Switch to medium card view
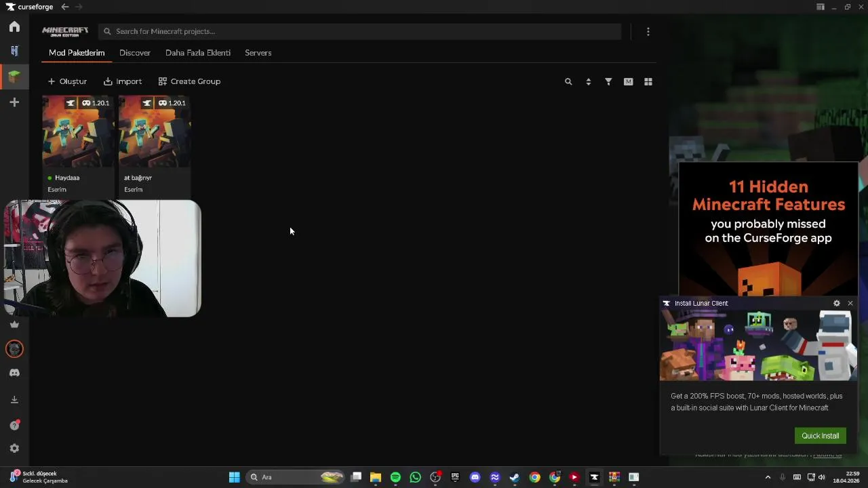The image size is (868, 488). (628, 81)
